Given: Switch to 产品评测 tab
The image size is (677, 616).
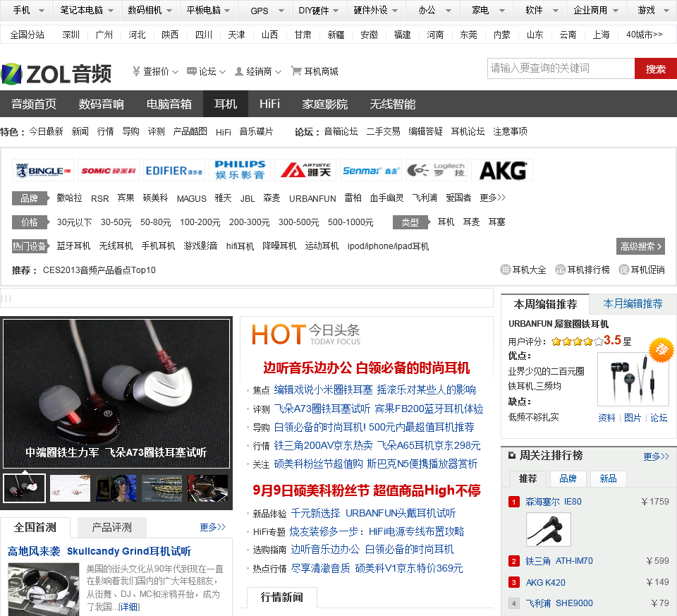Looking at the screenshot, I should pos(112,527).
